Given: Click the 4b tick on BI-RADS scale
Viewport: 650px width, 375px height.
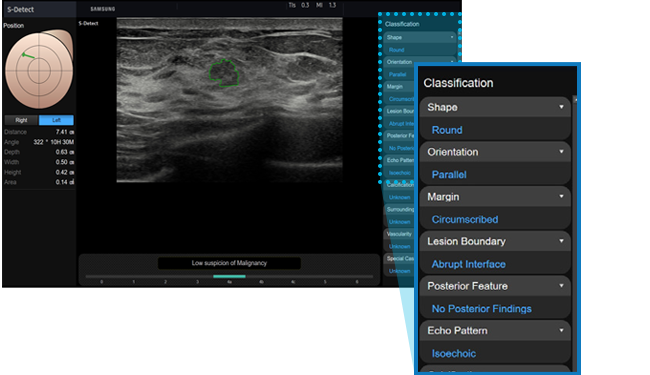Looking at the screenshot, I should [261, 282].
